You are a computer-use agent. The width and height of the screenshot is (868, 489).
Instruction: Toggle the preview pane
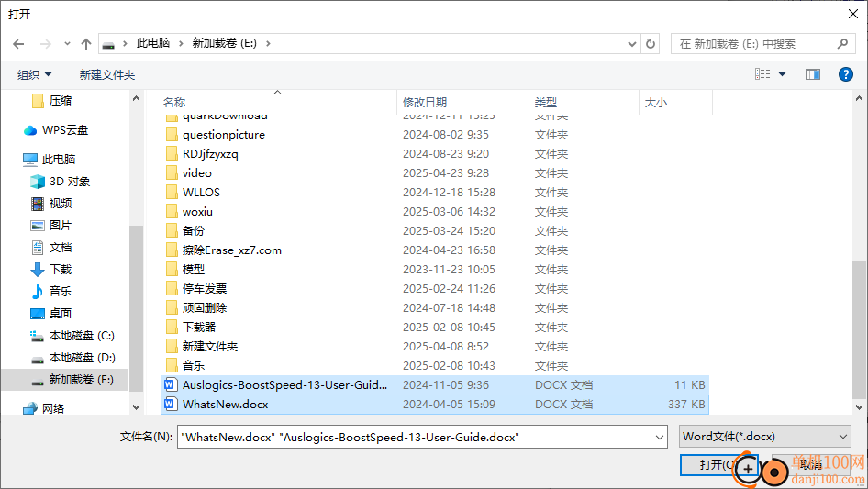813,74
